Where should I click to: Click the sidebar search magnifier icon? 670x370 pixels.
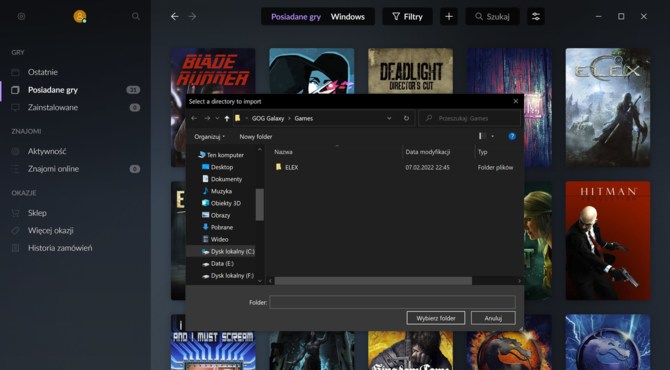coord(136,16)
